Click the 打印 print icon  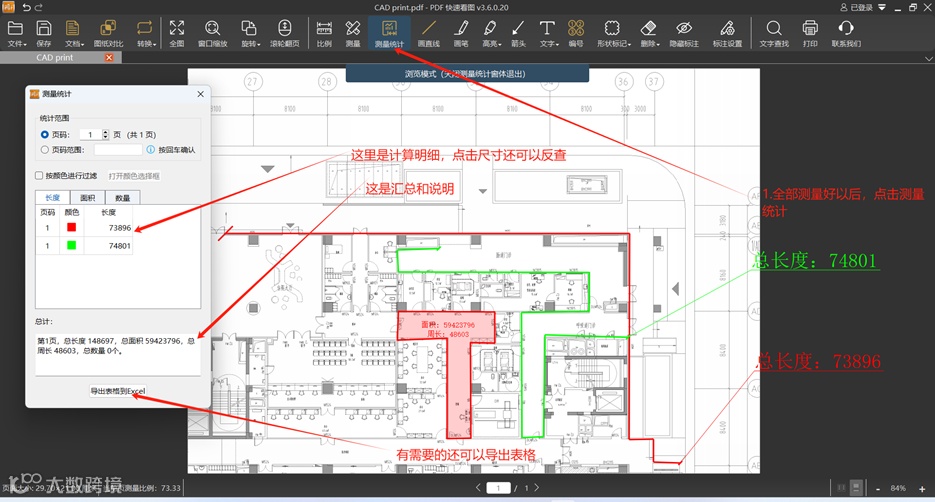[810, 33]
